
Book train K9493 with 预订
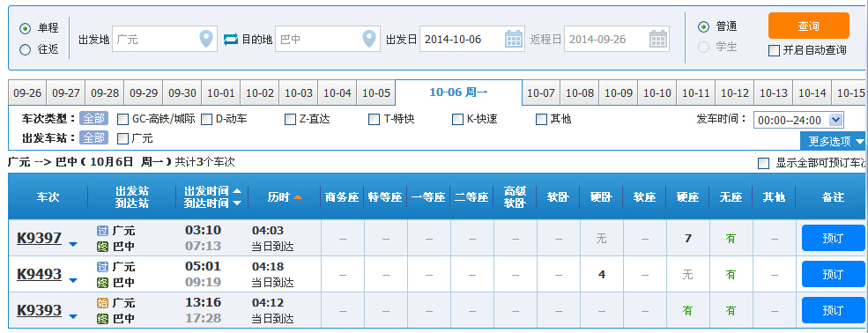[833, 274]
